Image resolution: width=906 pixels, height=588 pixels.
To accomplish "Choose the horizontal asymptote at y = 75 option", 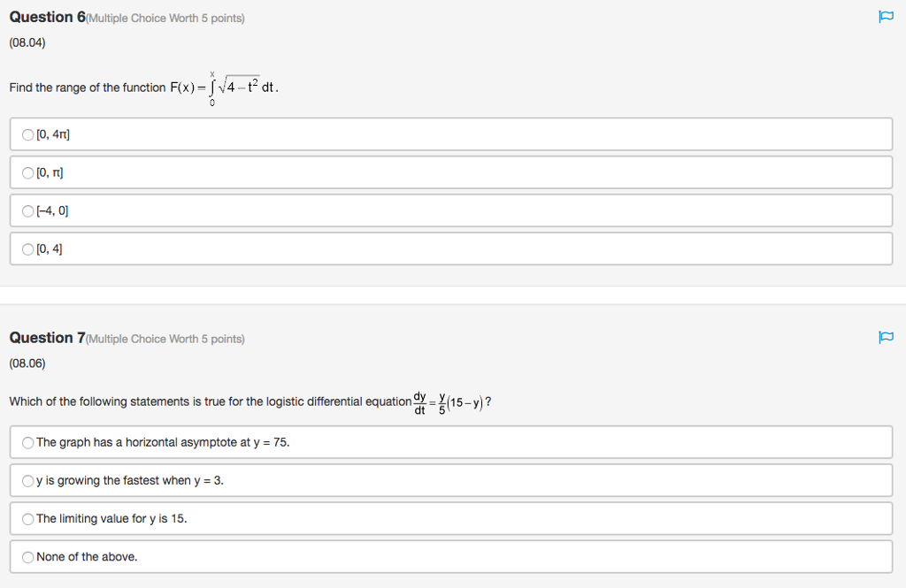I will coord(27,442).
